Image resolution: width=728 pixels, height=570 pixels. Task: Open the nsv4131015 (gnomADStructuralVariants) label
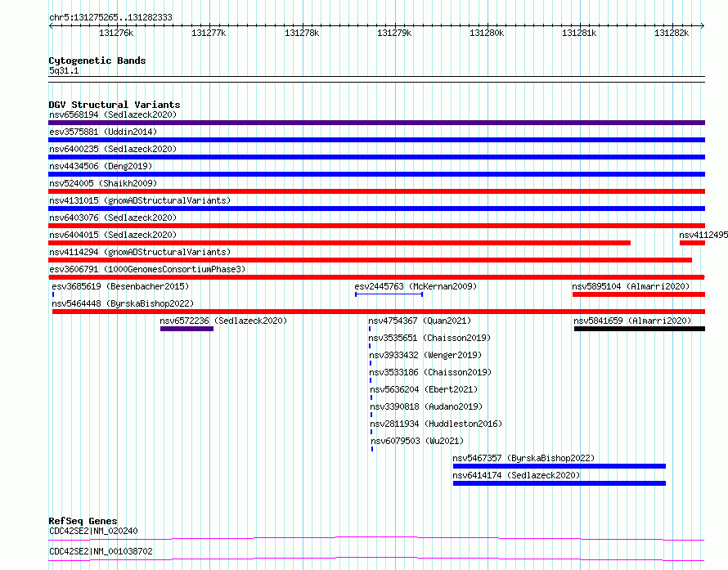click(x=140, y=200)
